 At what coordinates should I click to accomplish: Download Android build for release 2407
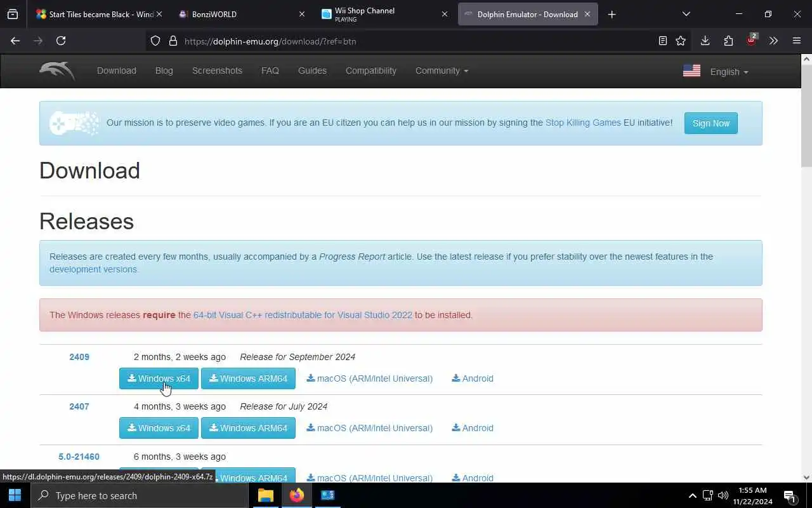(x=473, y=428)
